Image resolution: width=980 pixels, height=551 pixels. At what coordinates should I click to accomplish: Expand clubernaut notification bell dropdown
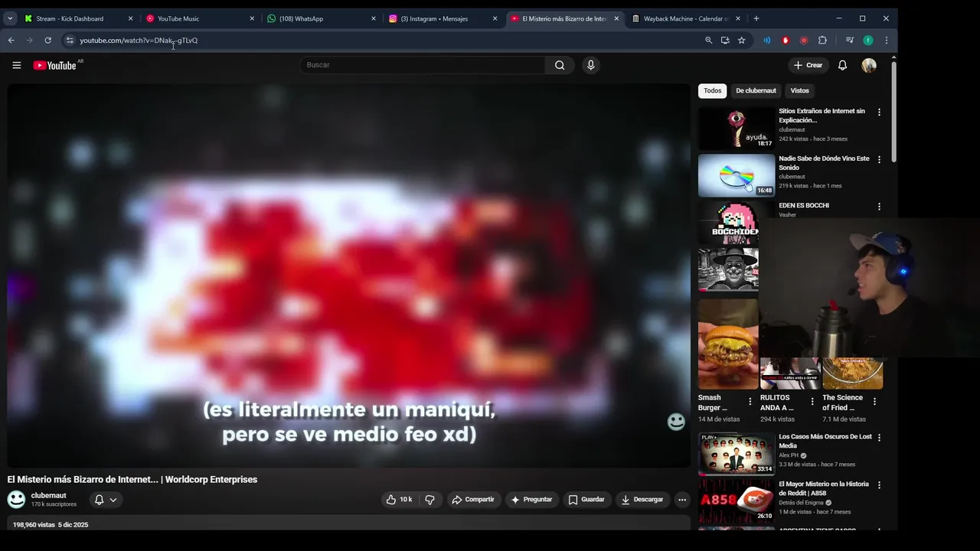[113, 500]
